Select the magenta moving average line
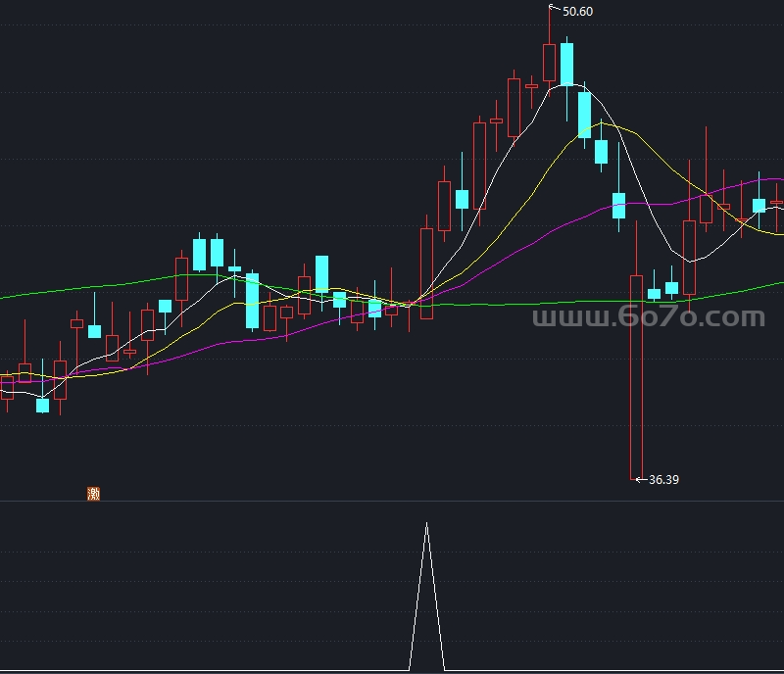Screen dimensions: 784x674 (549, 229)
